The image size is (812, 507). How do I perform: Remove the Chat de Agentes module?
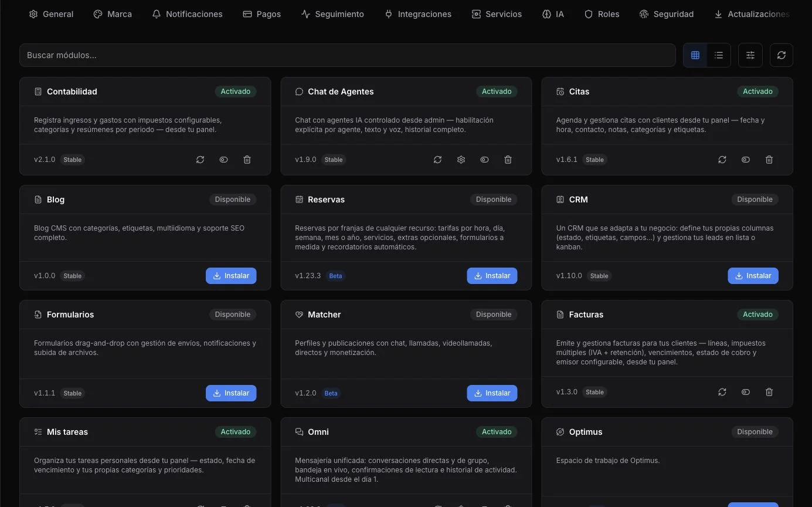(508, 160)
